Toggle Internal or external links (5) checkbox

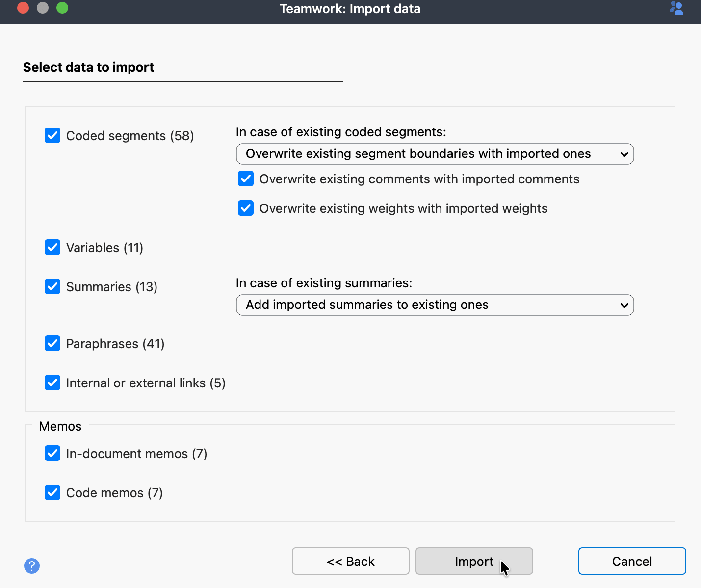pos(52,383)
